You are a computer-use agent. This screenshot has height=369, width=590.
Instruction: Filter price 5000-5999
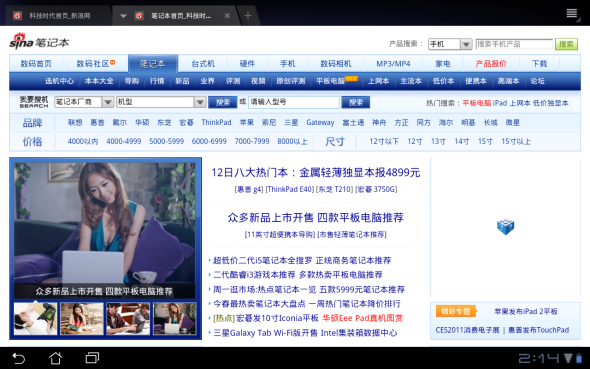(166, 141)
